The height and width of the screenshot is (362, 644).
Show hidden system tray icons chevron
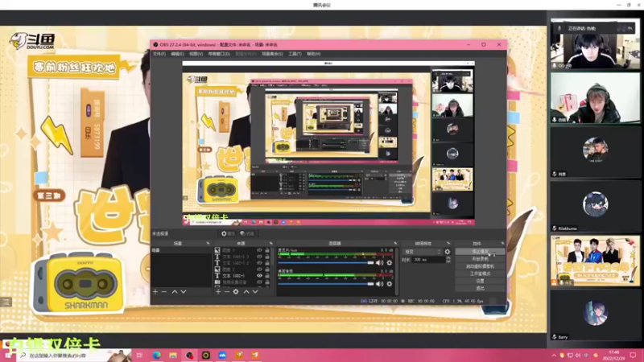click(x=554, y=356)
